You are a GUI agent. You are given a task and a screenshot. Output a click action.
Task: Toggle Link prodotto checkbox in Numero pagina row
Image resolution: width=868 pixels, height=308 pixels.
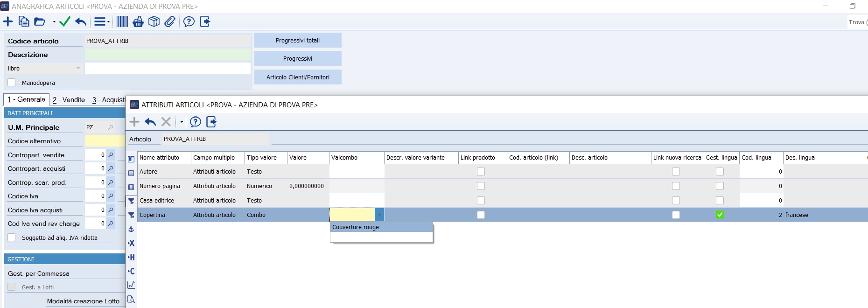[481, 186]
